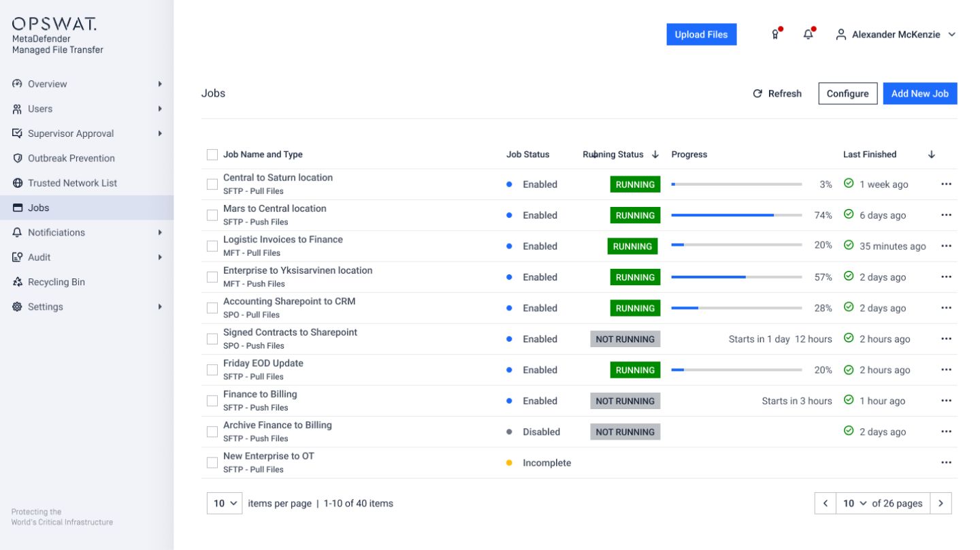Click the key icon with red badge
The height and width of the screenshot is (550, 980).
[774, 34]
